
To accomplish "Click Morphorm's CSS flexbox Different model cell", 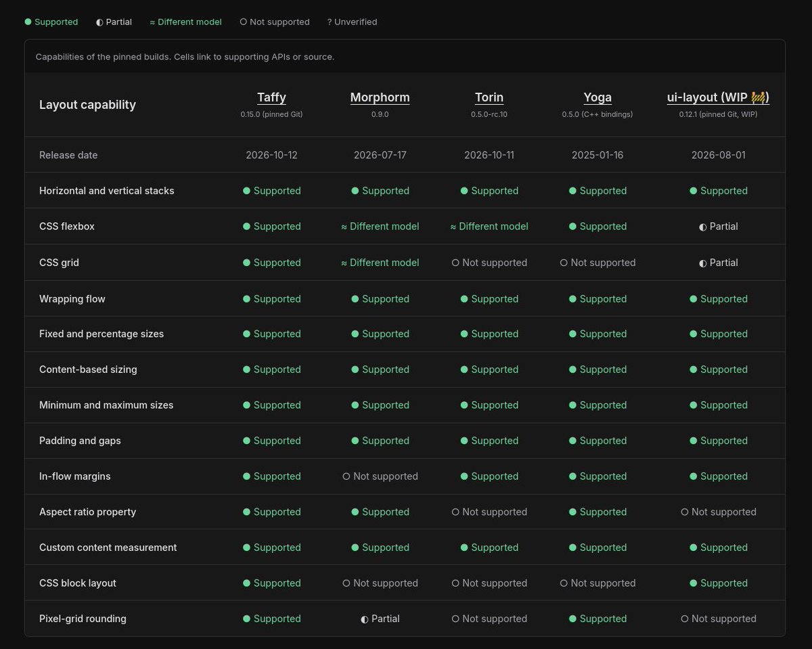I will [380, 227].
